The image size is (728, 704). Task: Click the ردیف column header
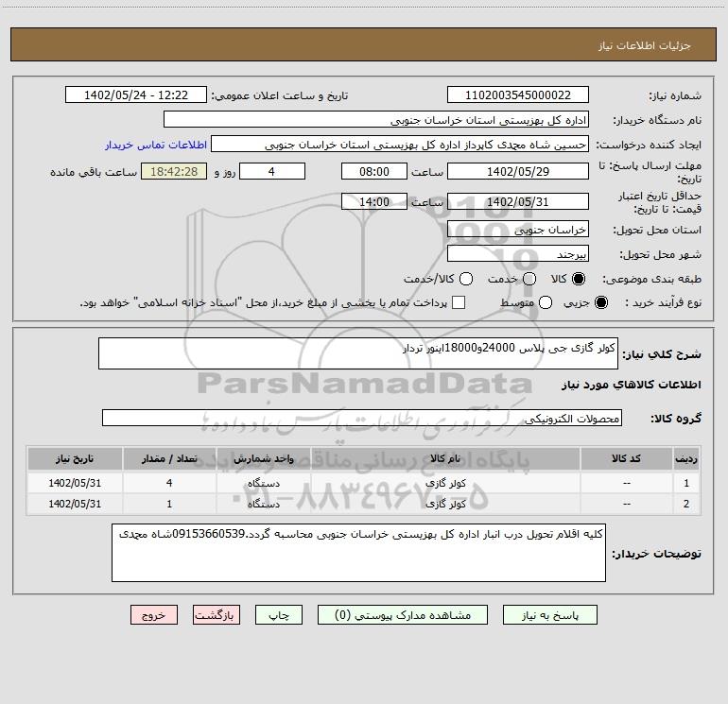tap(686, 459)
